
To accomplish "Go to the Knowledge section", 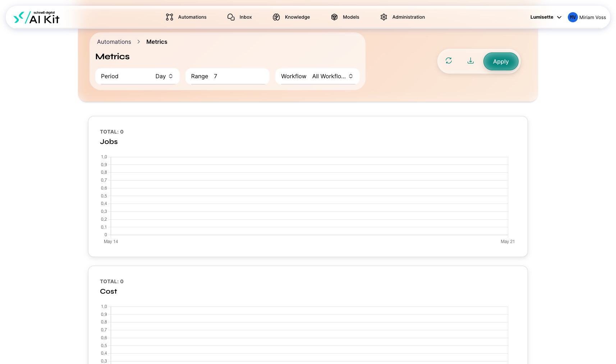I will (x=291, y=17).
